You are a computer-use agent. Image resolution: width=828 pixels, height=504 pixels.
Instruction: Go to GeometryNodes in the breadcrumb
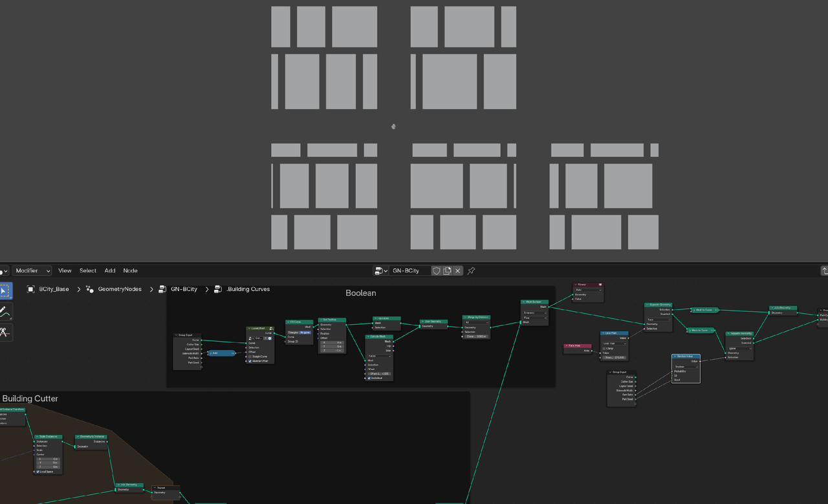pos(120,289)
